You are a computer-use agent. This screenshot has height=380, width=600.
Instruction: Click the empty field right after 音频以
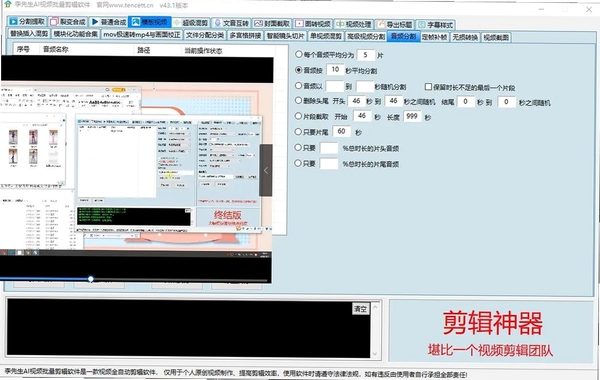click(x=334, y=86)
